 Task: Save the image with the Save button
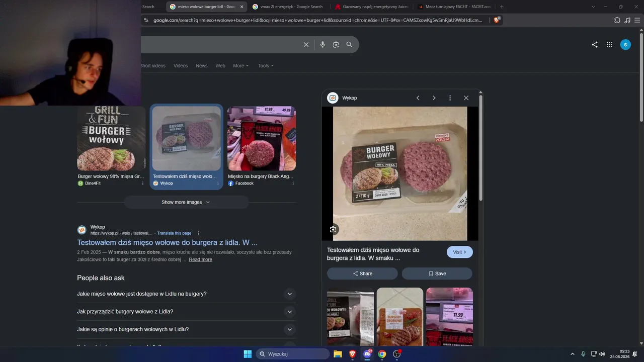pyautogui.click(x=437, y=274)
